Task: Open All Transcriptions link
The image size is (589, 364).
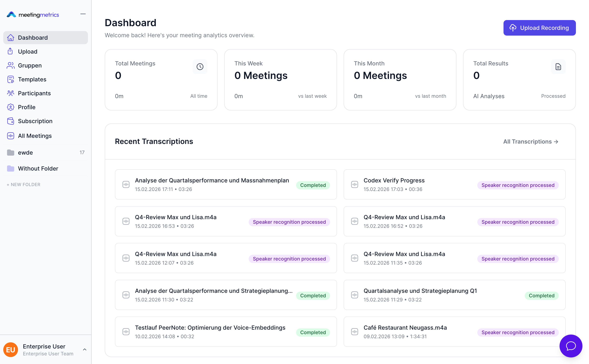Action: [530, 142]
